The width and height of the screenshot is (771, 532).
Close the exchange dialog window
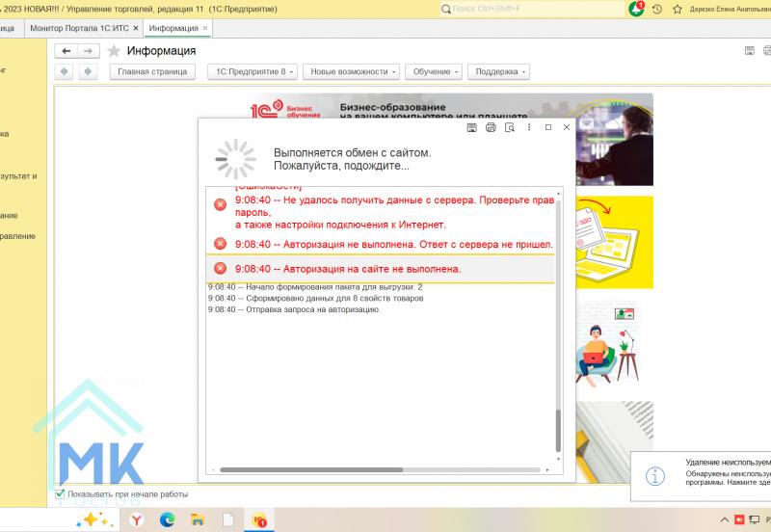[567, 127]
